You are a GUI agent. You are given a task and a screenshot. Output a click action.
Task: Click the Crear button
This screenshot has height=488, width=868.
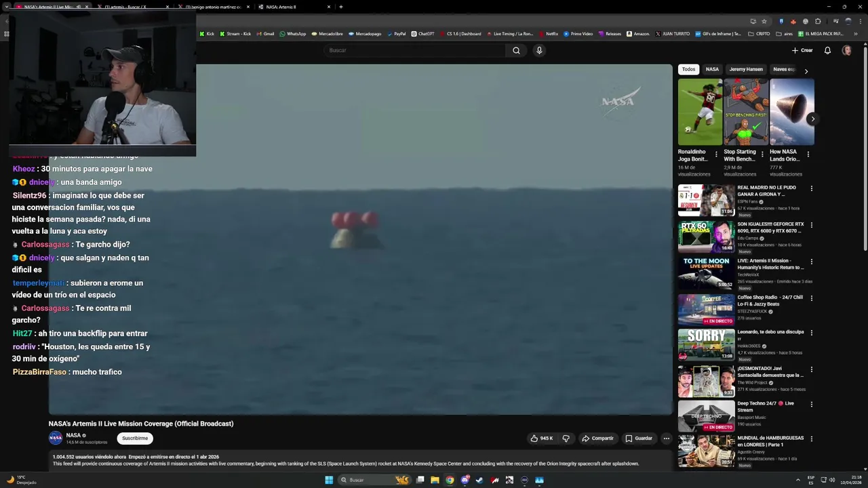click(802, 50)
